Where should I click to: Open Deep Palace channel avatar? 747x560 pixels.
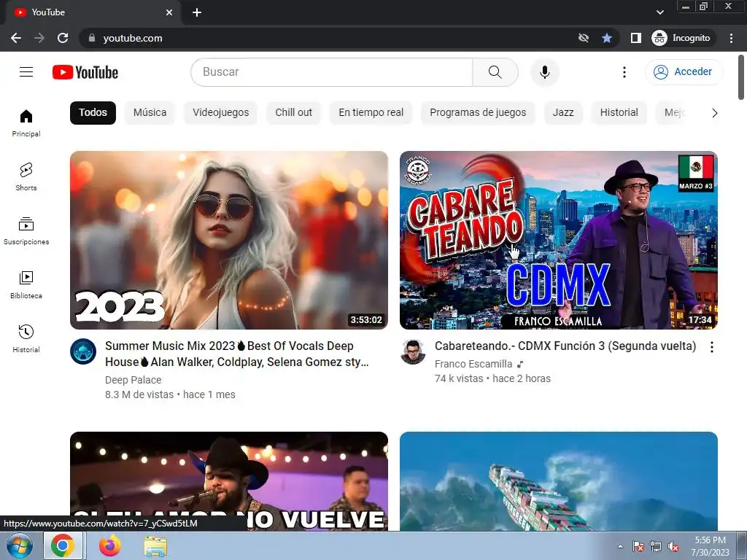click(x=83, y=351)
